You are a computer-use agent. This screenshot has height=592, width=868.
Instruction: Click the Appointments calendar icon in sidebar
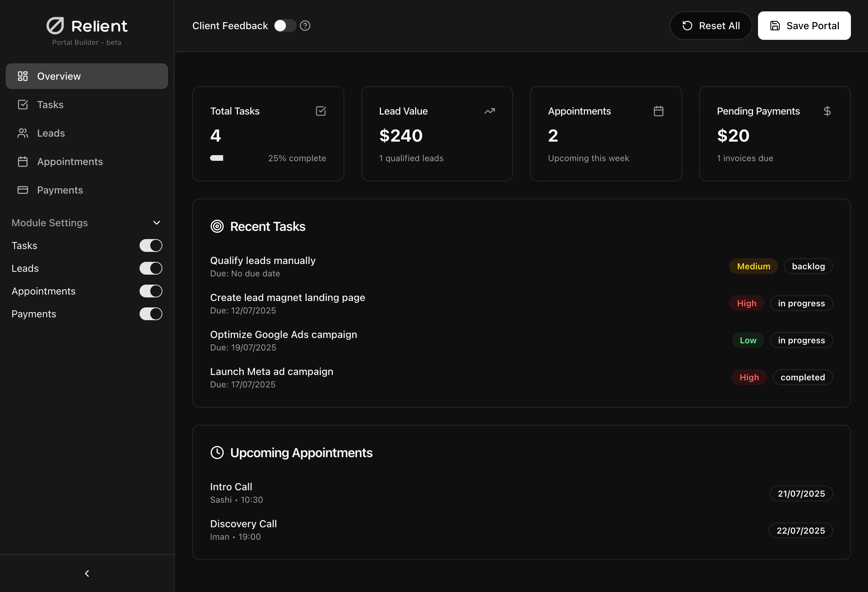coord(23,161)
